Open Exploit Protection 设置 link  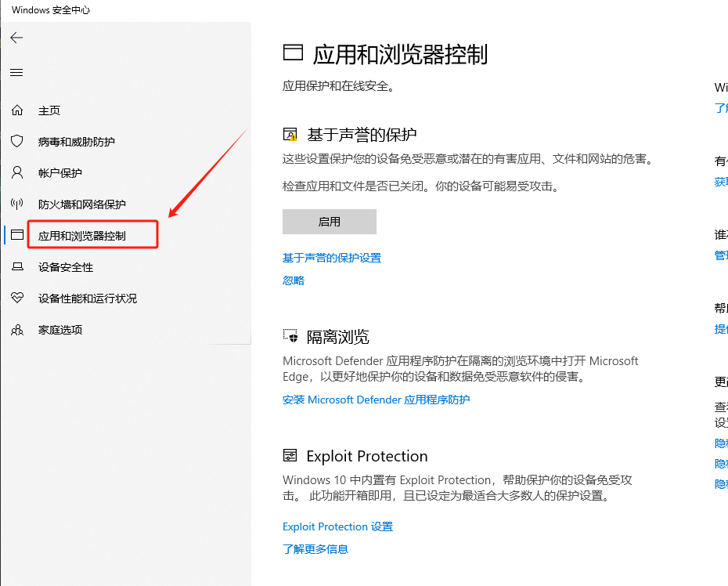[x=337, y=526]
